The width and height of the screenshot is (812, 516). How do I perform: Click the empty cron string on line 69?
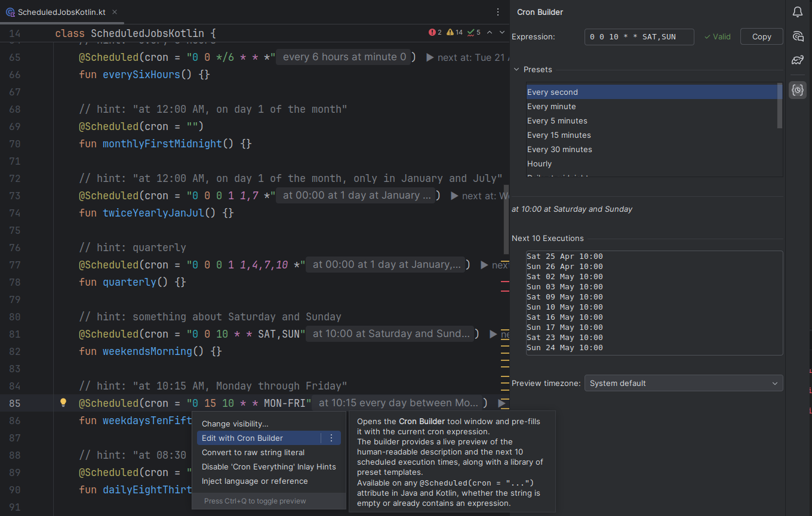point(192,126)
